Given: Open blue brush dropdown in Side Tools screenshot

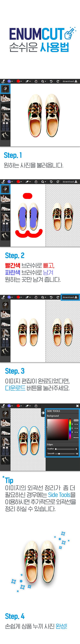Looking at the screenshot, I should [x=10, y=406].
